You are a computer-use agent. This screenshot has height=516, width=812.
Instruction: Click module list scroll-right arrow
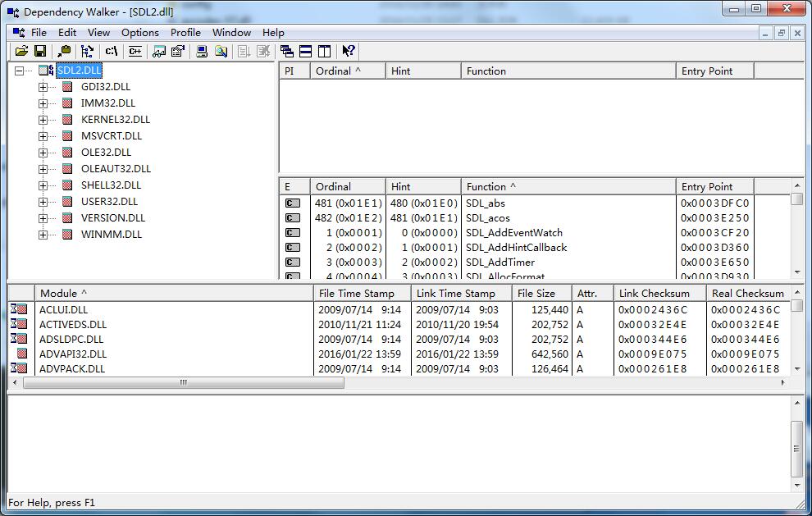[782, 382]
